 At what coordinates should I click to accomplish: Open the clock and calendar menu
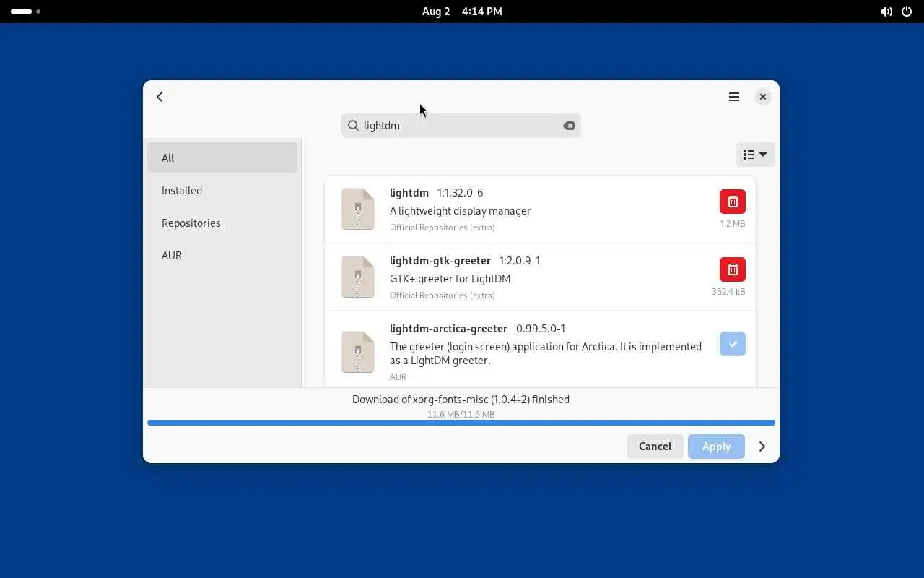pos(462,12)
